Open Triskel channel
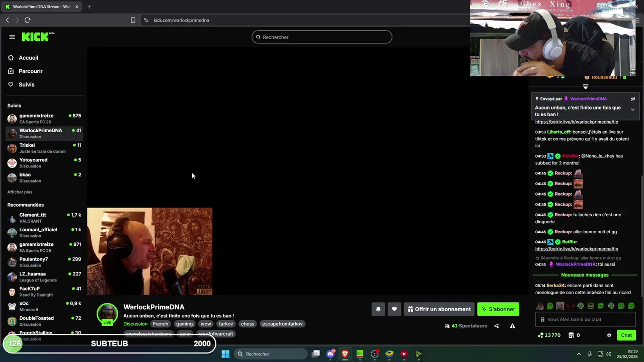This screenshot has height=362, width=644. (44, 148)
